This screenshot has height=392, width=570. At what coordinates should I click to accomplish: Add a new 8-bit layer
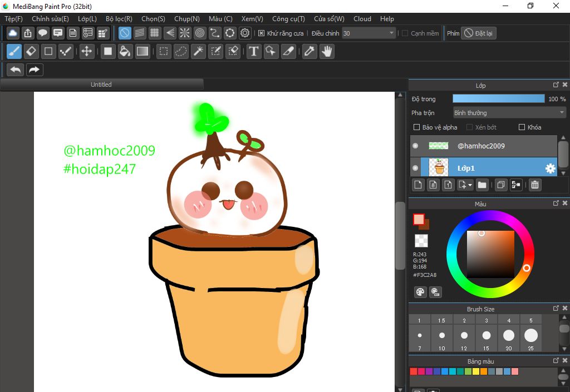(x=433, y=185)
